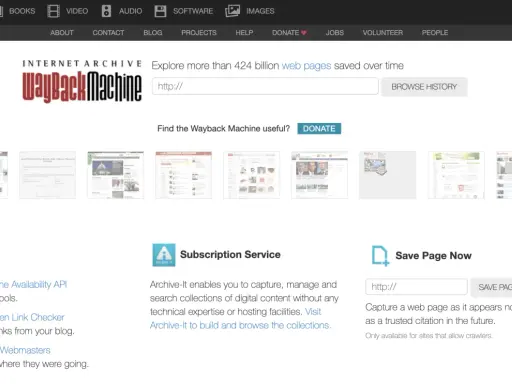
Task: Open the Jobs page
Action: 335,33
